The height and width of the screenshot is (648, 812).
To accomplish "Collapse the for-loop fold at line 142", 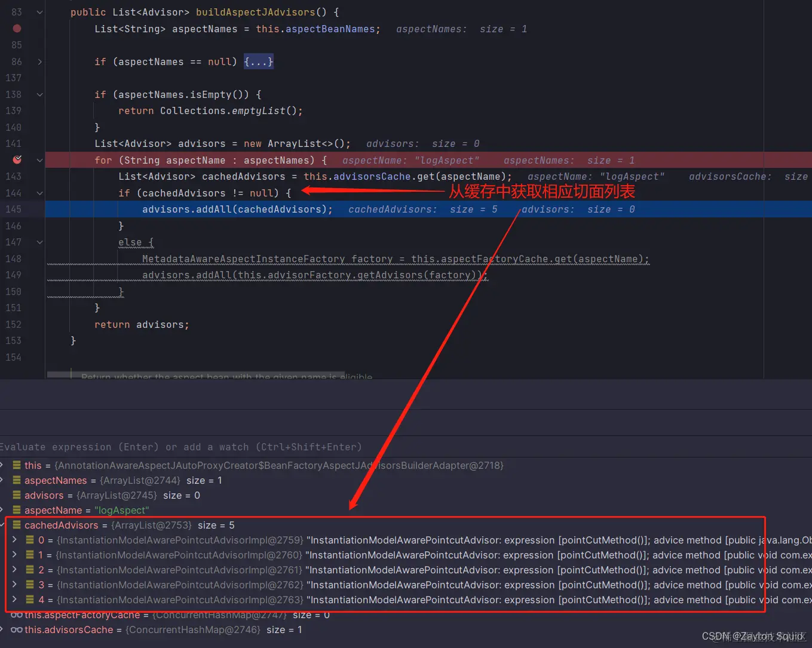I will click(39, 160).
